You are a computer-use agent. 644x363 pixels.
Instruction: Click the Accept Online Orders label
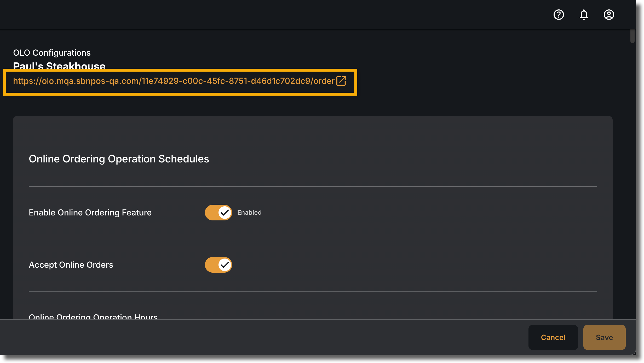pos(71,265)
